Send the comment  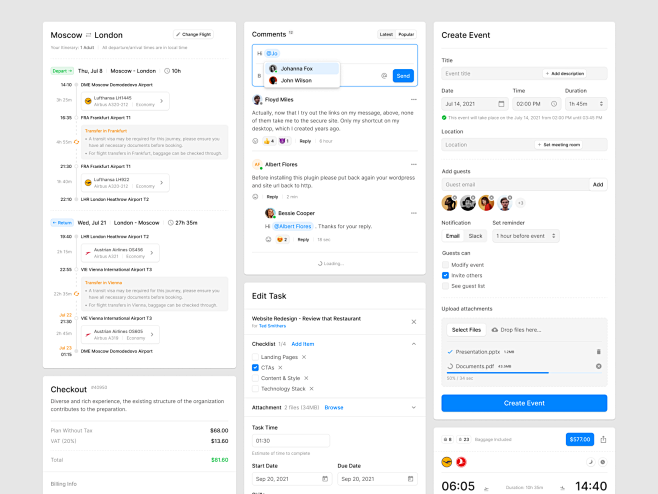(403, 76)
